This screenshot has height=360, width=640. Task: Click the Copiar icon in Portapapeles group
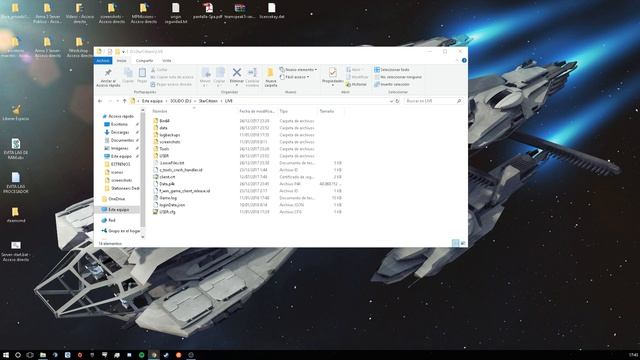(x=128, y=73)
